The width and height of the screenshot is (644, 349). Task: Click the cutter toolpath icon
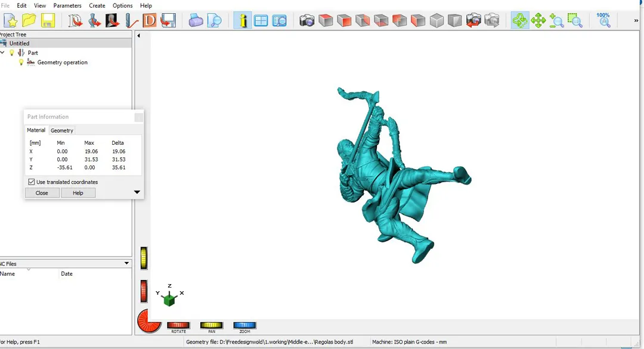131,20
